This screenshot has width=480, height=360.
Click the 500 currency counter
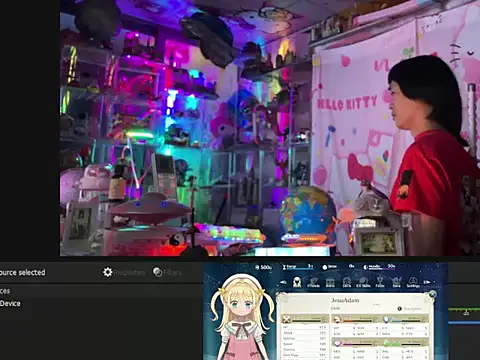[263, 267]
